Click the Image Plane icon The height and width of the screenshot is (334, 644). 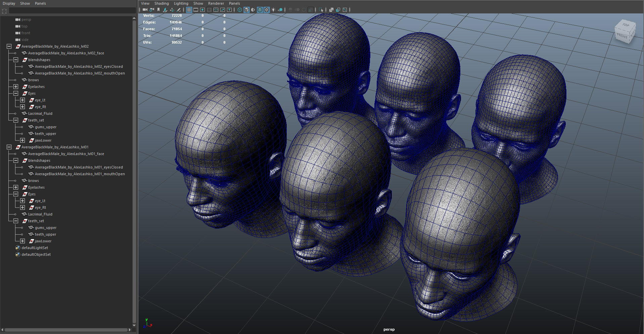(x=165, y=10)
